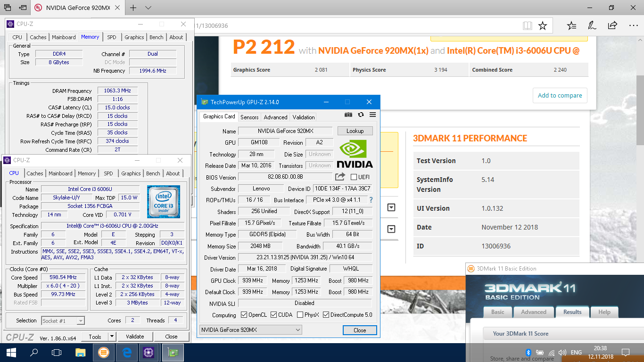Click Close button in CPU-Z CPU window
This screenshot has width=644, height=362.
coord(171,337)
